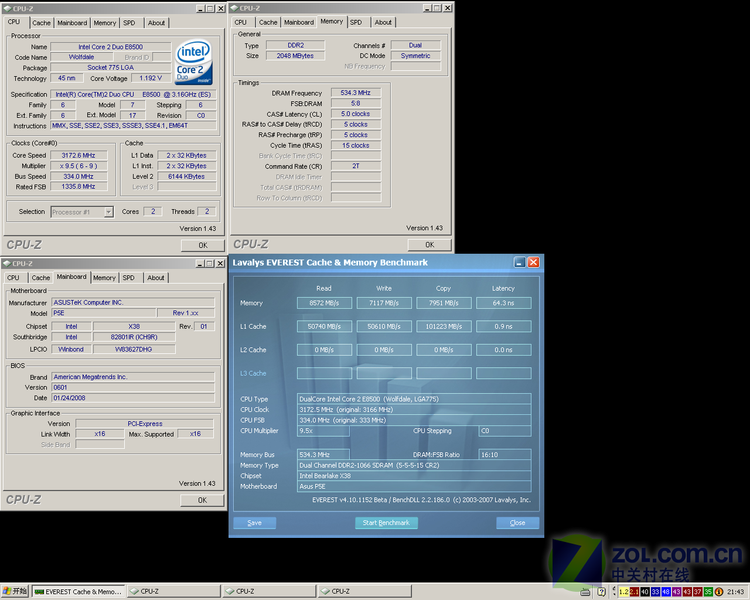Image resolution: width=750 pixels, height=600 pixels.
Task: Click the Southbridge 82801IR (ICH9R) value
Action: click(x=134, y=337)
